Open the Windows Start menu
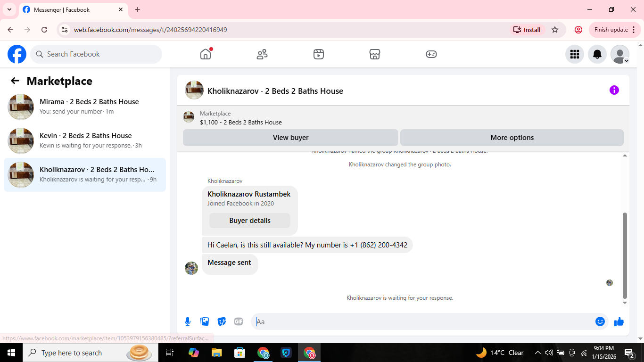The width and height of the screenshot is (644, 362). tap(11, 353)
